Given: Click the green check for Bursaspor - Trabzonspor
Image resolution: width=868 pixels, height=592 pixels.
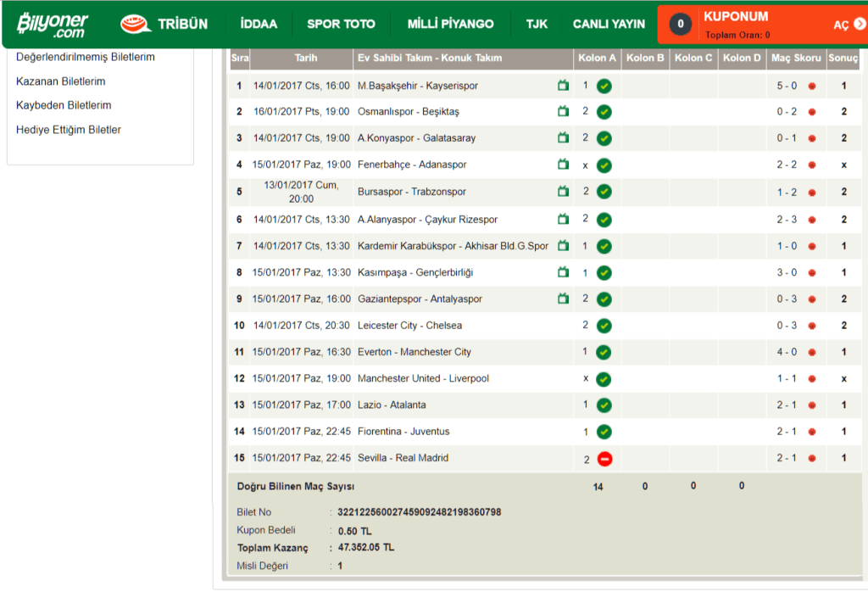Looking at the screenshot, I should 604,192.
